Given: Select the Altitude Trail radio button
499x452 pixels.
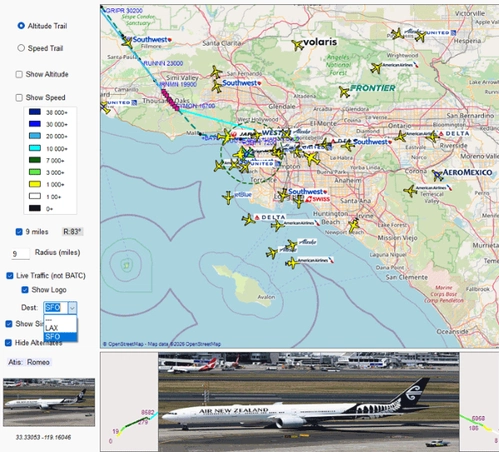Looking at the screenshot, I should (21, 26).
